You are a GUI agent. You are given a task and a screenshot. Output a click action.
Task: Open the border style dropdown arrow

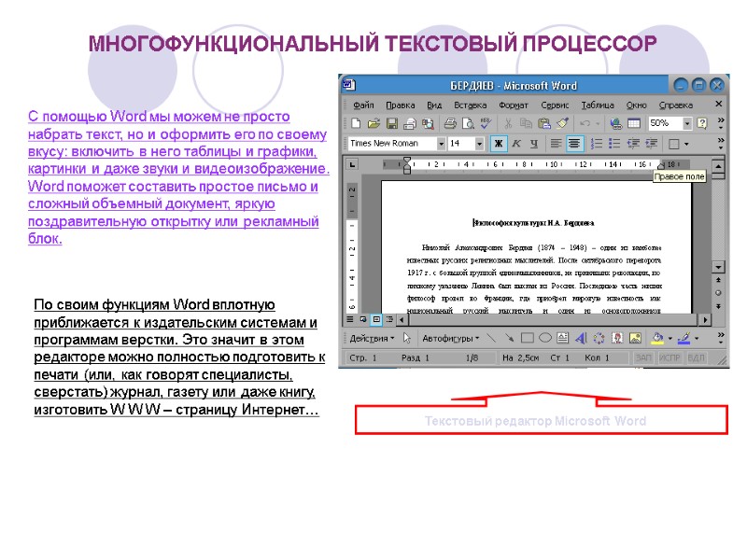pyautogui.click(x=686, y=144)
